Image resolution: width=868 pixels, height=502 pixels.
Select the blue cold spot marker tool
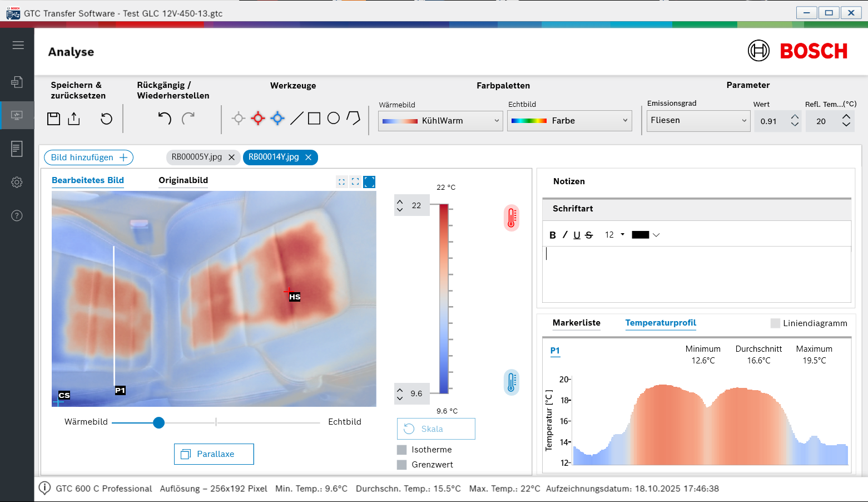[x=277, y=118]
